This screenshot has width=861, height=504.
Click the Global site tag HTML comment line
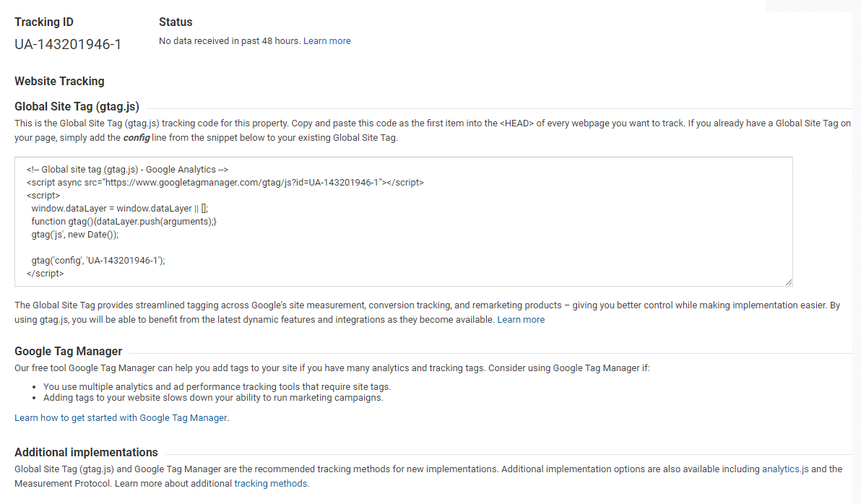point(128,170)
